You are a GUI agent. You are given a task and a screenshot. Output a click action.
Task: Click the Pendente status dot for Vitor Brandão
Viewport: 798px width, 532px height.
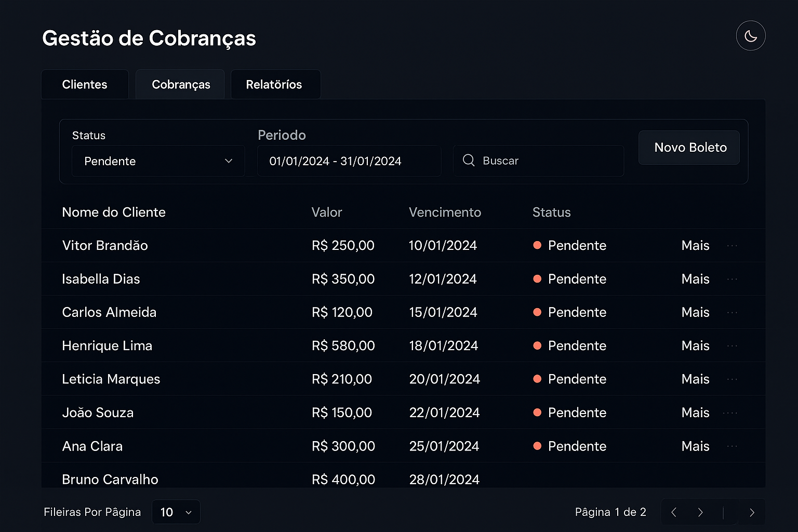click(x=537, y=246)
